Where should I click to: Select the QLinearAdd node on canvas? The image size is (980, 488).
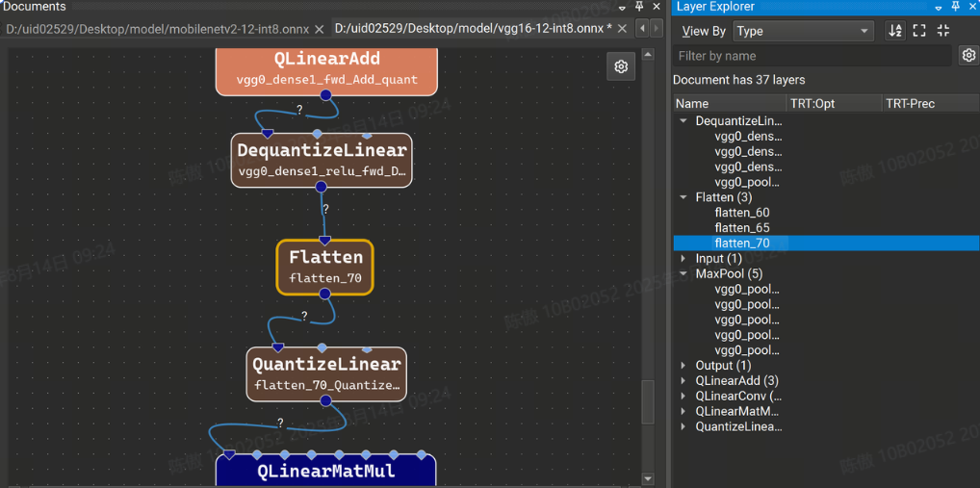coord(326,70)
